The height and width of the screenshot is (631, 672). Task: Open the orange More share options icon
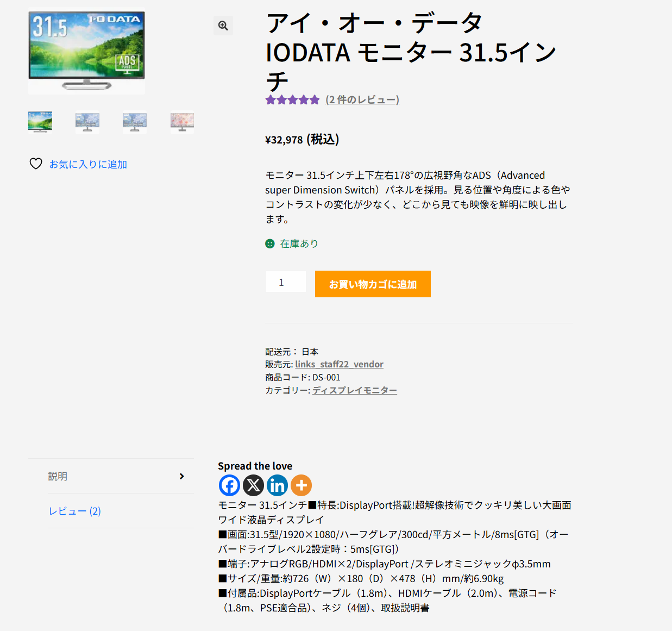(301, 485)
